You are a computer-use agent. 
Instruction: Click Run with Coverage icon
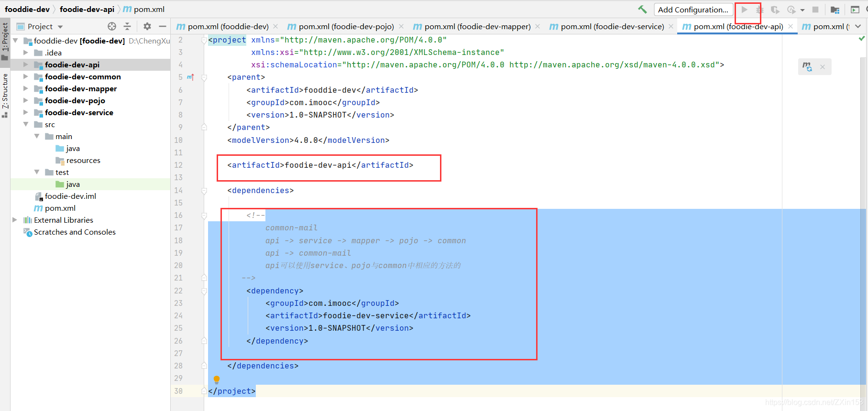point(775,10)
